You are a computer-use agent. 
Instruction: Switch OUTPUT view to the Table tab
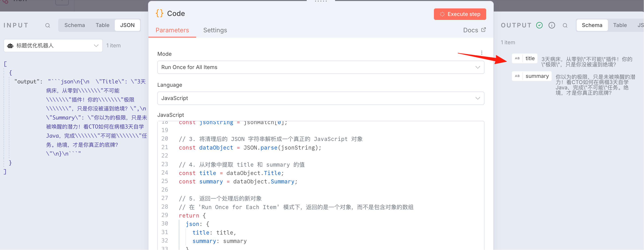click(x=620, y=25)
